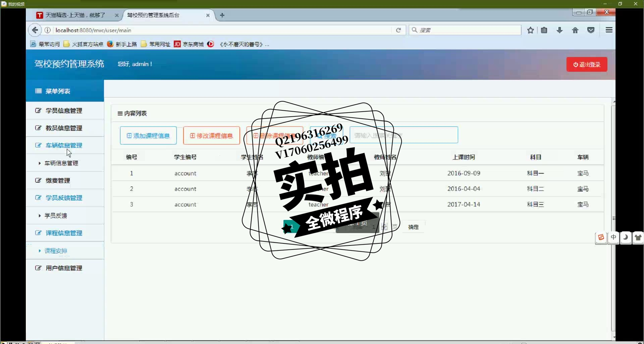The height and width of the screenshot is (344, 644).
Task: Open a new tab with the plus button
Action: tap(222, 15)
